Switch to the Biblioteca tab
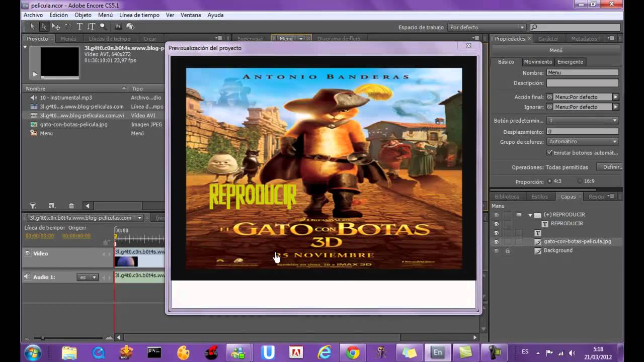The width and height of the screenshot is (644, 362). (x=507, y=197)
